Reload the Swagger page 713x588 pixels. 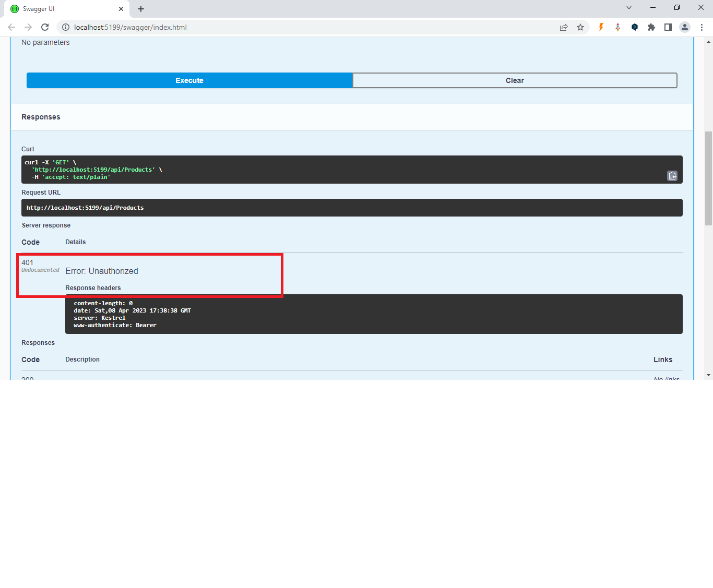pyautogui.click(x=45, y=27)
